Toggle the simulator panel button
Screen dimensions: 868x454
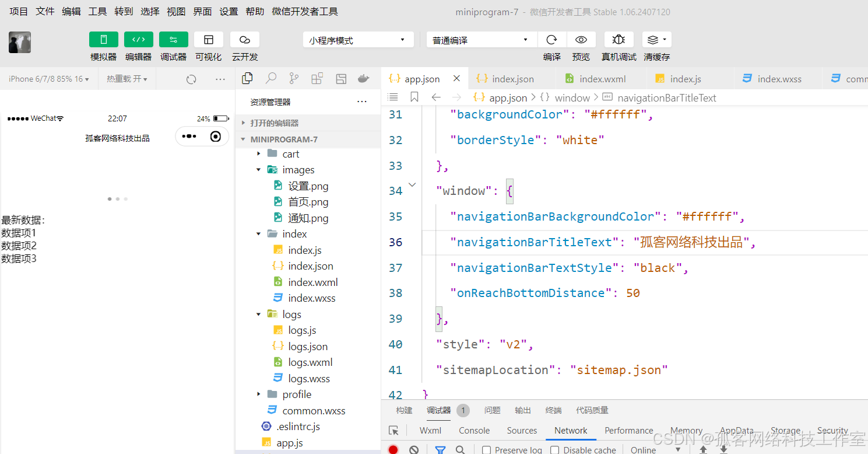[x=104, y=39]
